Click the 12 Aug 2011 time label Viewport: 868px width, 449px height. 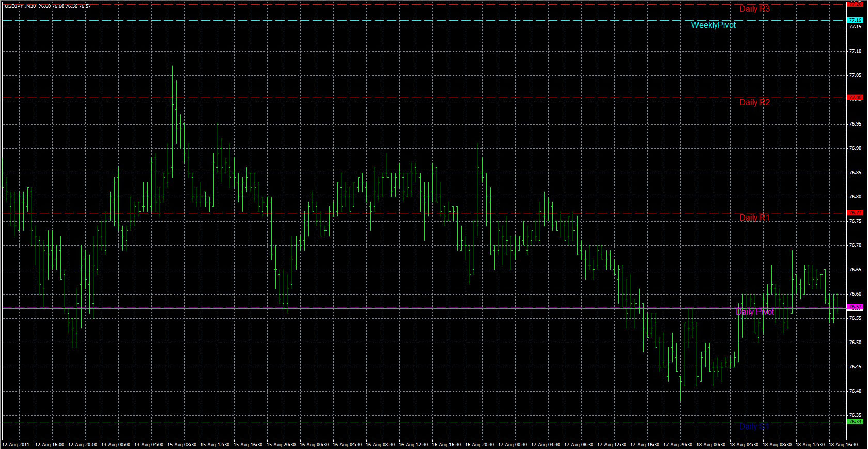pyautogui.click(x=15, y=444)
